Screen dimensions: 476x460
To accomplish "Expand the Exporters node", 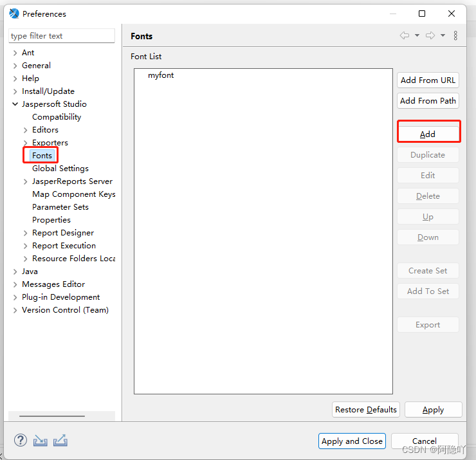I will [26, 143].
